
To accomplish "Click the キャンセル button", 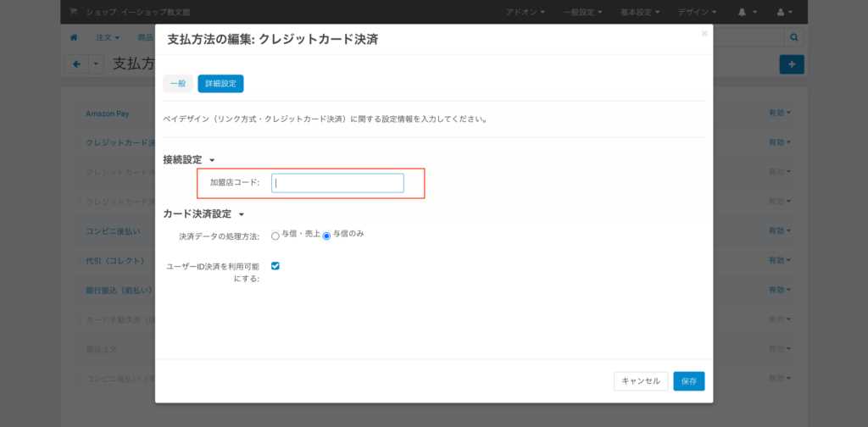I will (x=641, y=381).
